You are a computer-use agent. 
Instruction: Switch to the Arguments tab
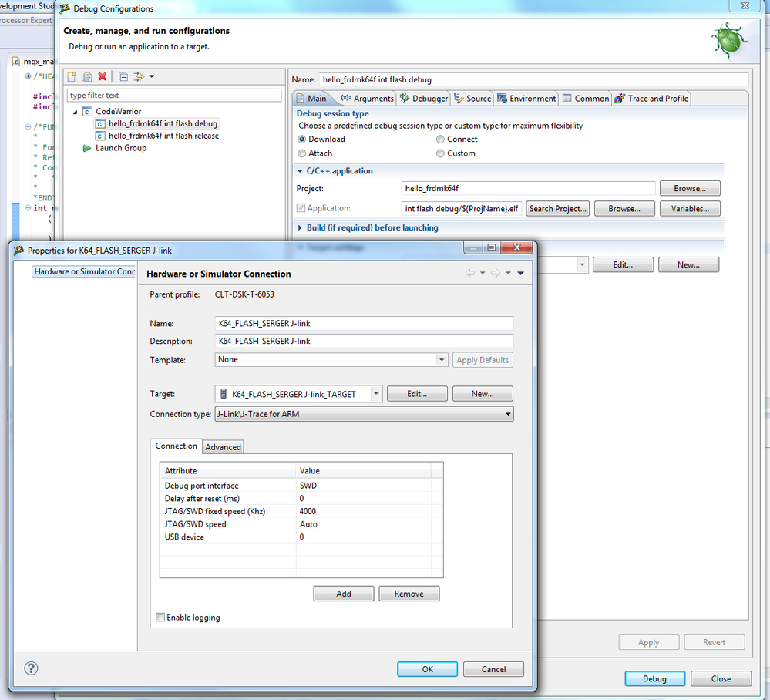coord(368,99)
